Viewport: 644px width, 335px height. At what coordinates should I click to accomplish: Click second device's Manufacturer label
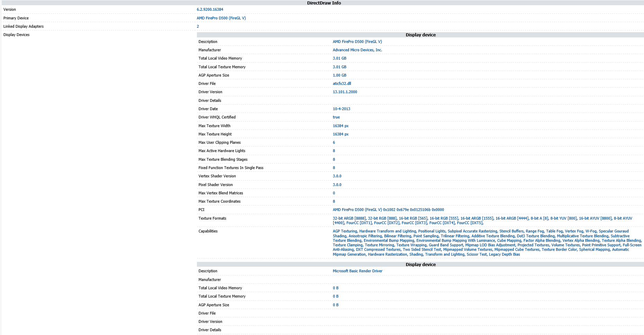pyautogui.click(x=210, y=280)
